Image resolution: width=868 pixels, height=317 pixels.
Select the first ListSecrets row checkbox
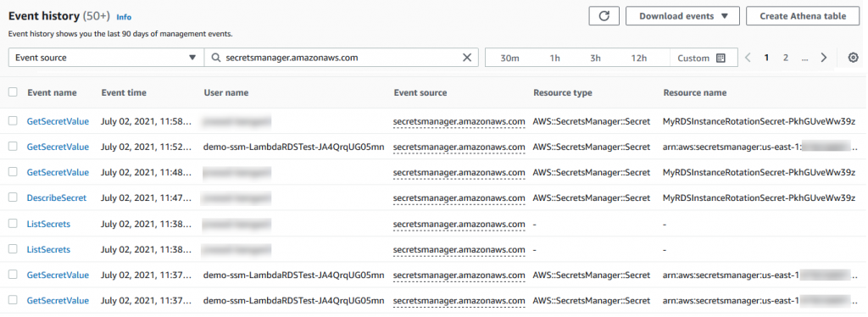click(x=13, y=224)
